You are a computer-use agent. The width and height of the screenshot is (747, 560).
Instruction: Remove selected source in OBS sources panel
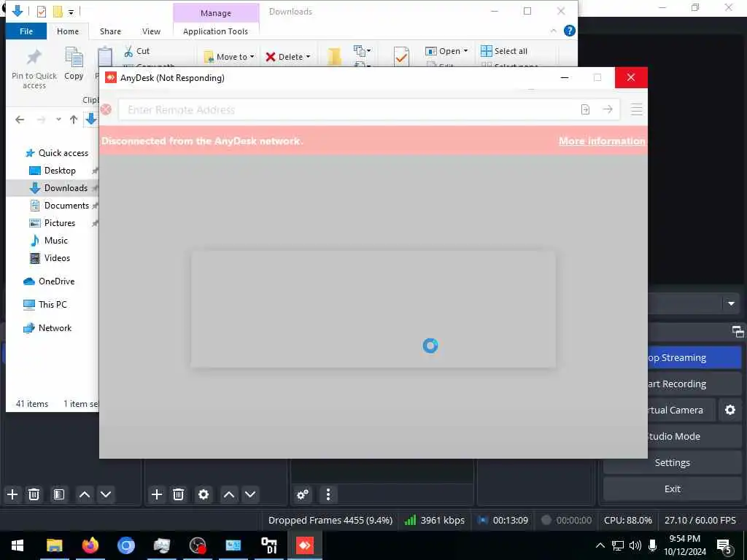coord(178,494)
